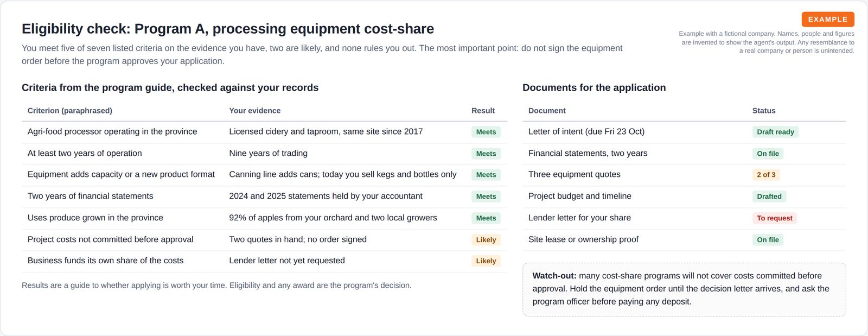
Task: Click the fictional company disclaimer text
Action: pyautogui.click(x=766, y=42)
